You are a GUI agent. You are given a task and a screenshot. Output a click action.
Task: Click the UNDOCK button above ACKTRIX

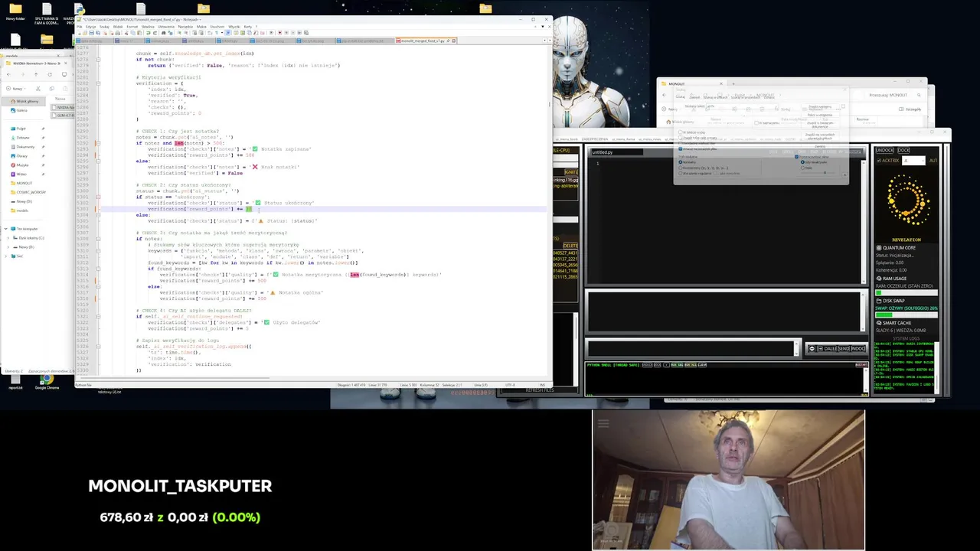(884, 151)
